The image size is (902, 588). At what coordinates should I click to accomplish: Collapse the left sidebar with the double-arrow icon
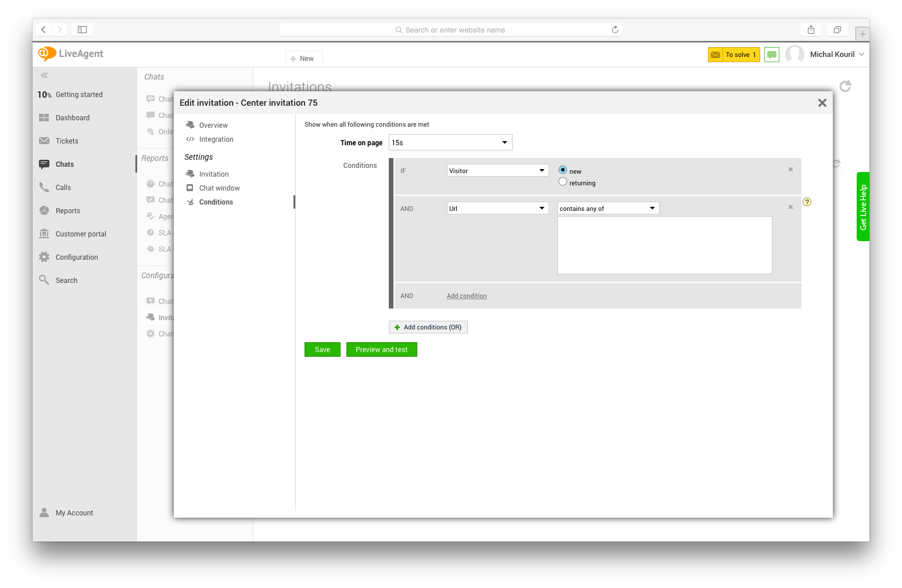45,76
